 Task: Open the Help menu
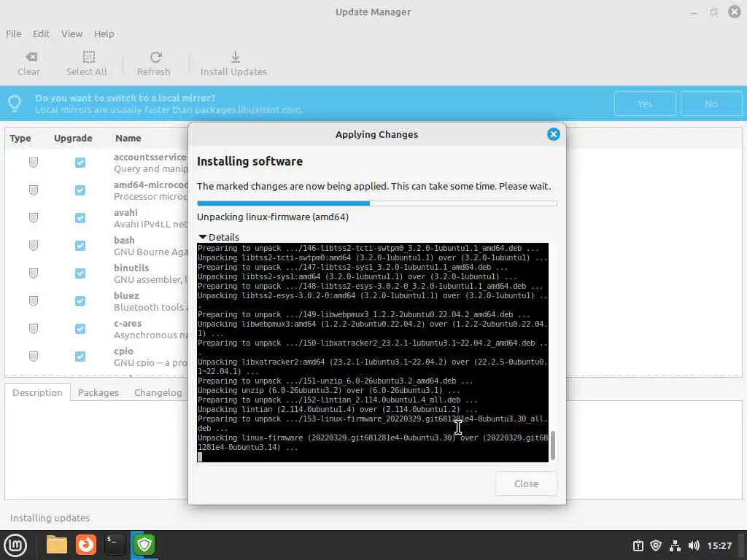click(104, 34)
